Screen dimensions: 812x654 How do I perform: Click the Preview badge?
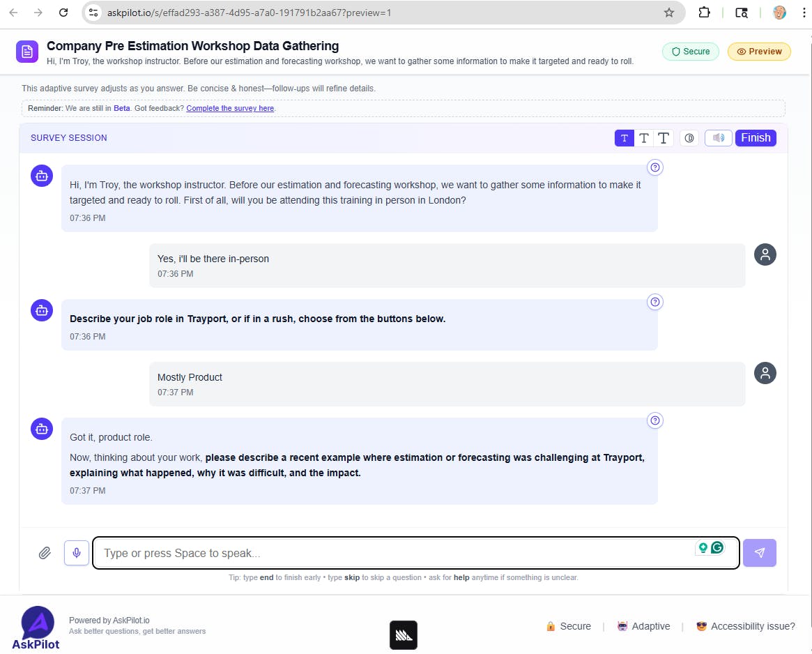point(758,52)
